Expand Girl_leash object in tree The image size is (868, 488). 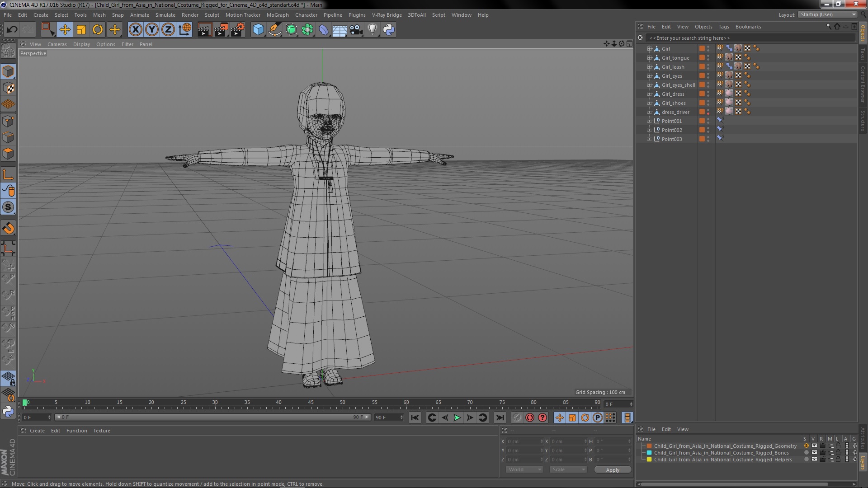coord(649,67)
